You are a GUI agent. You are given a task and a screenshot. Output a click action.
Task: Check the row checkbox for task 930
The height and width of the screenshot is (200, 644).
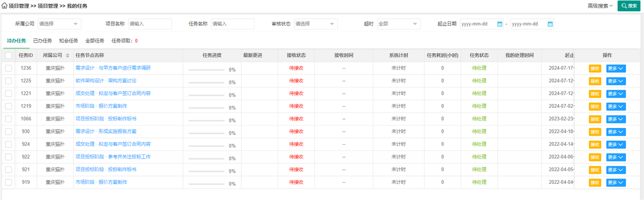(x=9, y=131)
